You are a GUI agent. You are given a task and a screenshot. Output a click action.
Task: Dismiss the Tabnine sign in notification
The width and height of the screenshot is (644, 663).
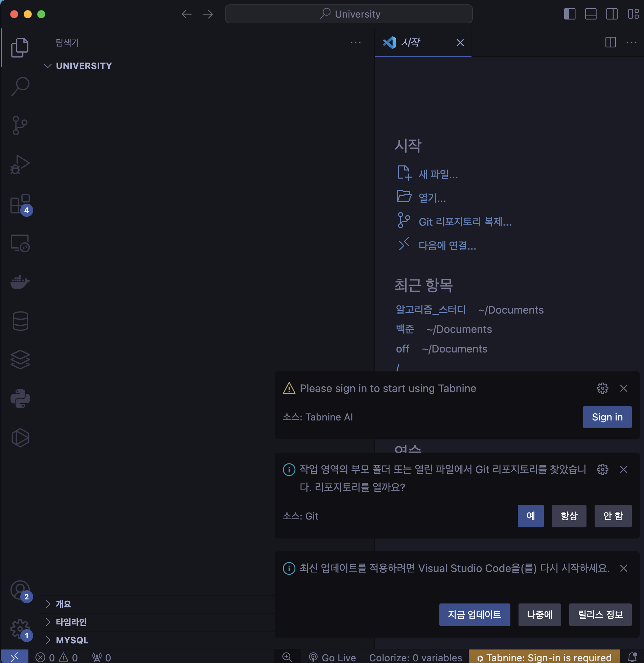624,388
